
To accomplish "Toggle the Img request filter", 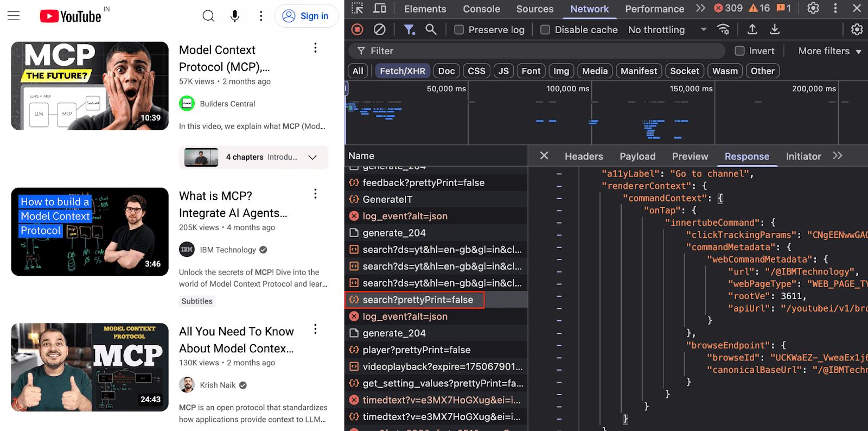I will (561, 71).
